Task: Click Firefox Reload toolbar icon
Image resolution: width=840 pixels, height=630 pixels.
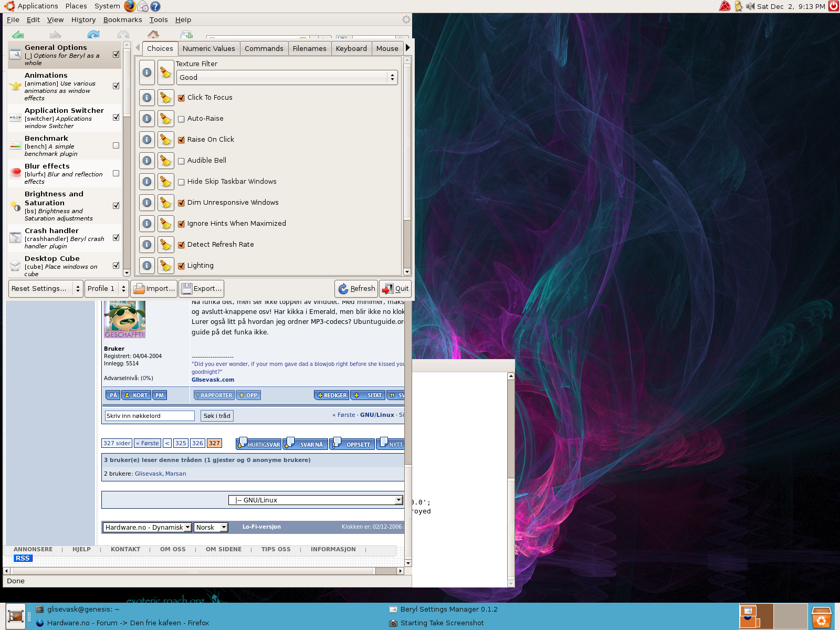Action: (93, 35)
